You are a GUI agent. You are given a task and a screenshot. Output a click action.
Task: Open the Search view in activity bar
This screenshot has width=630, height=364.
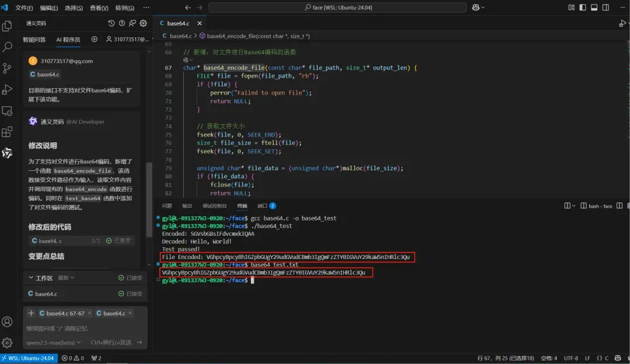pos(8,47)
